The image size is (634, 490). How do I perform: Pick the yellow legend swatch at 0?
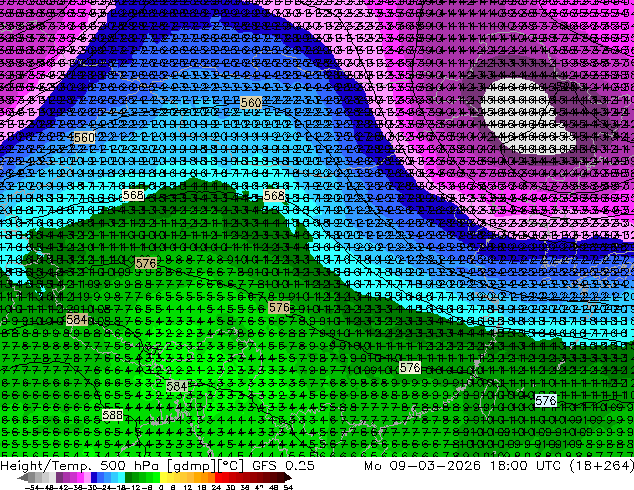(x=164, y=477)
